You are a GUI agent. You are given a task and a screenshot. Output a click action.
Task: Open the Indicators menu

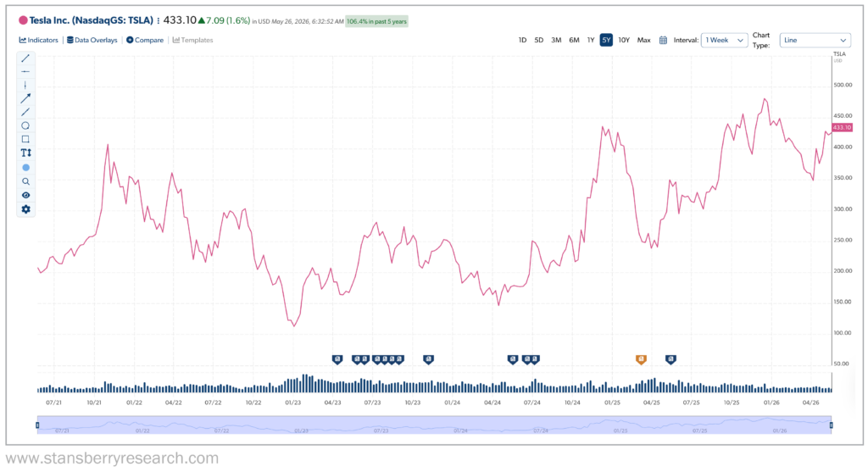39,41
